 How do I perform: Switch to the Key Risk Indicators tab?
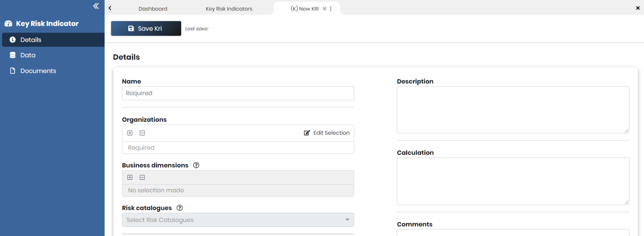point(229,9)
